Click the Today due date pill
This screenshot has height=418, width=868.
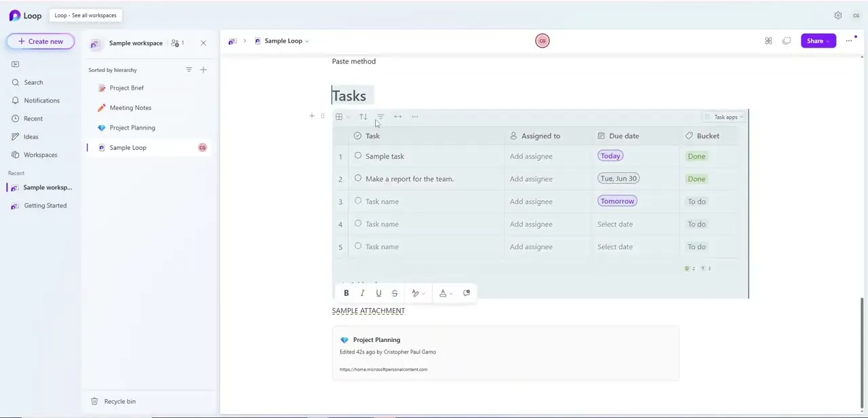610,156
